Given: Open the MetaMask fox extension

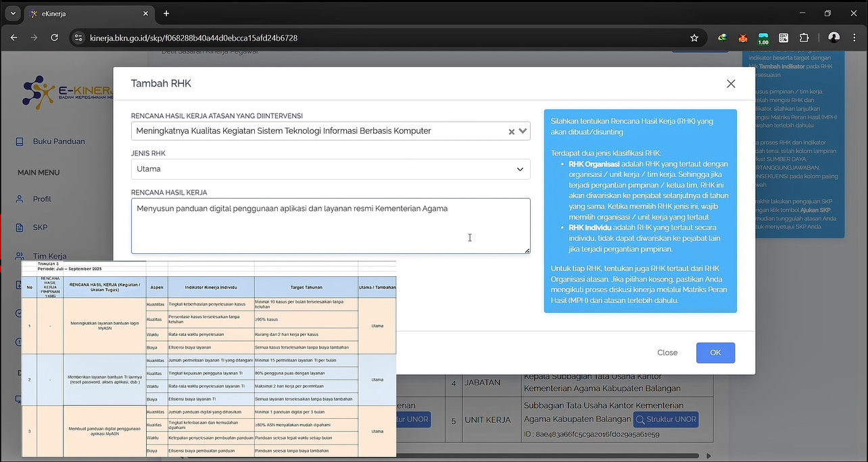Looking at the screenshot, I should (743, 38).
